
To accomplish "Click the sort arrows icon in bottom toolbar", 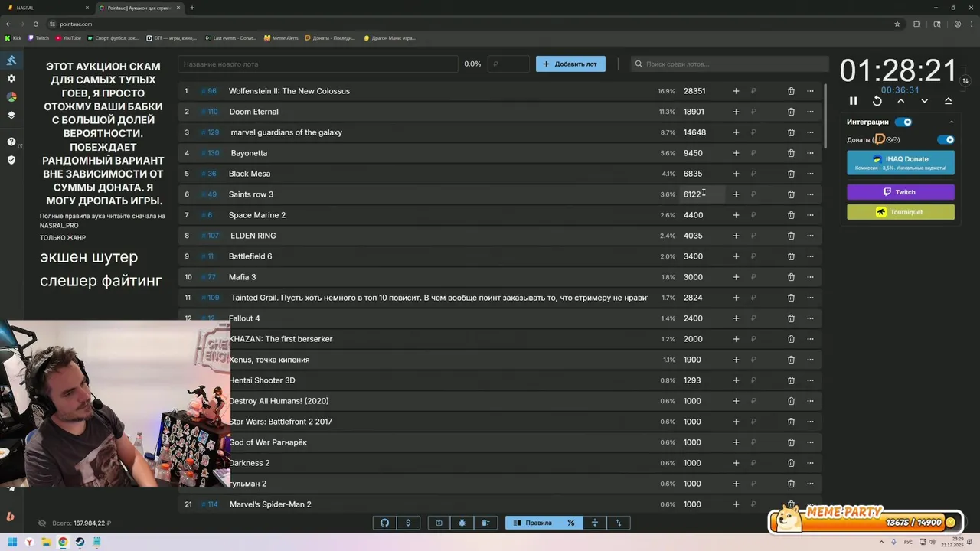I will (619, 523).
